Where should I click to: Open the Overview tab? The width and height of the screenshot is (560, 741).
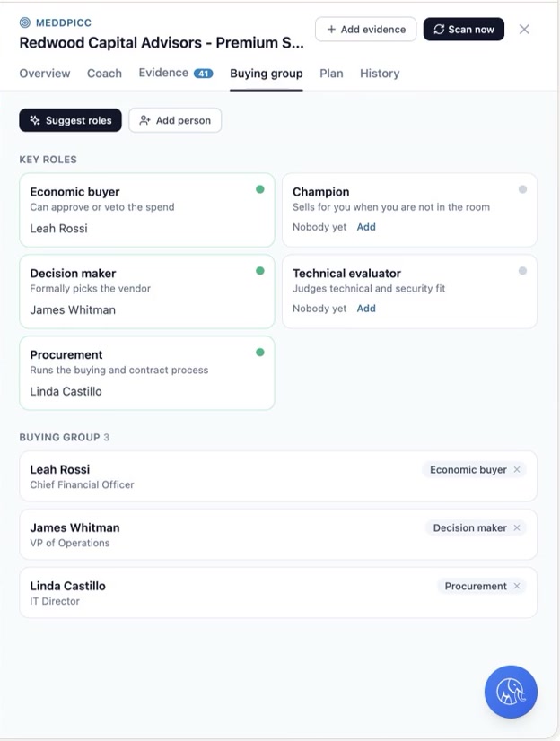point(45,74)
